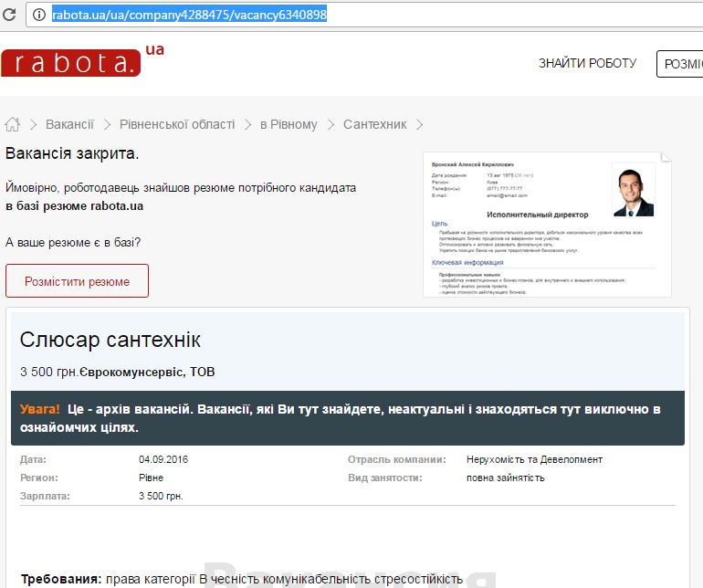Click the sample resume preview image
The height and width of the screenshot is (588, 703).
coord(546,225)
